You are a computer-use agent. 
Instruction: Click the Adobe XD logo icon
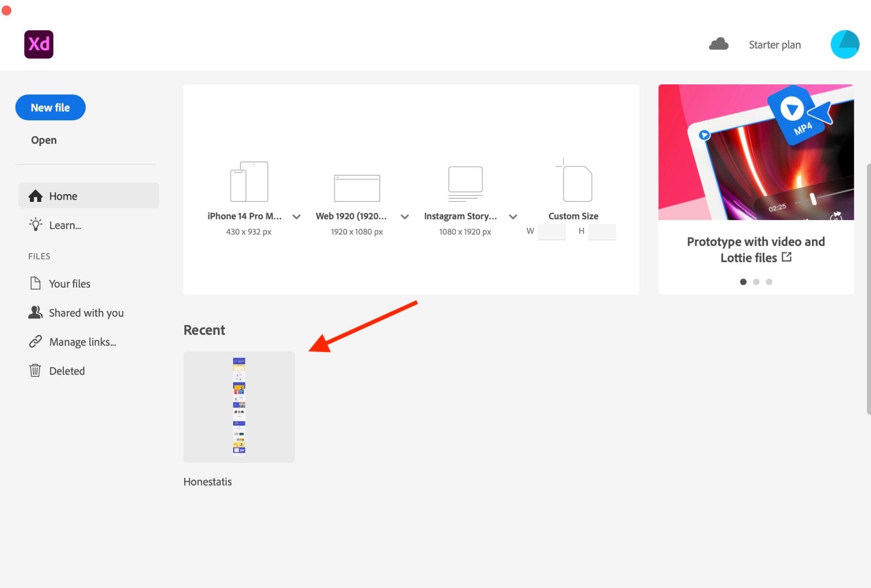(x=39, y=44)
